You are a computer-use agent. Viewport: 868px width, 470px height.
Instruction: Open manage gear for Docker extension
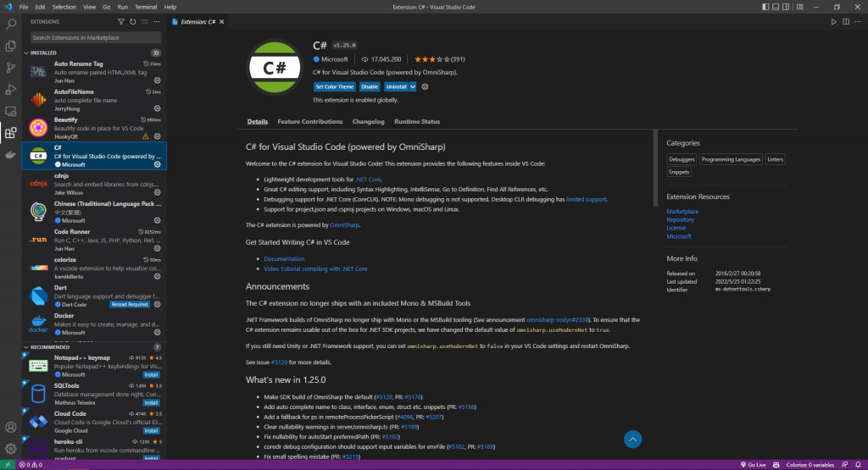point(157,332)
